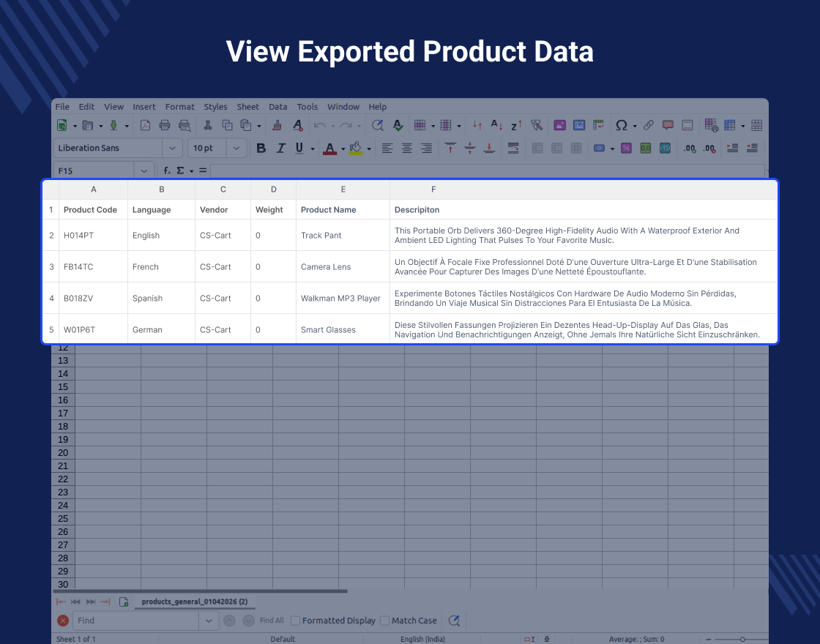
Task: Enable Match Case checkbox
Action: click(385, 621)
